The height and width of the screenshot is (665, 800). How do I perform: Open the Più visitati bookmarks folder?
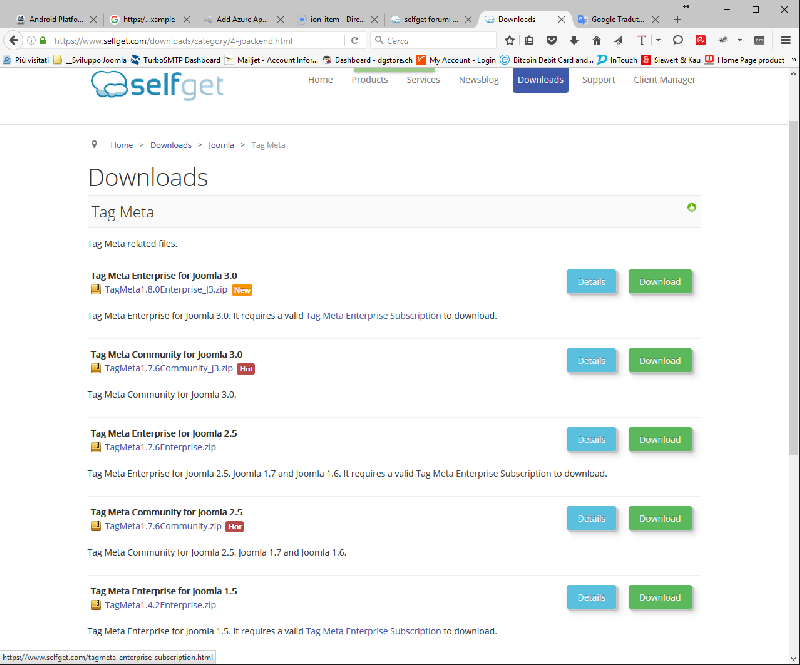tap(26, 60)
